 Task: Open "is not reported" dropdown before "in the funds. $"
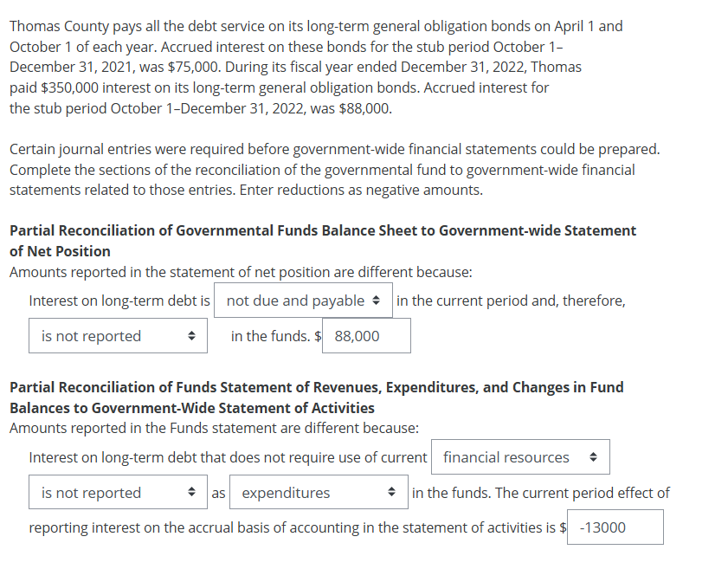pyautogui.click(x=117, y=336)
